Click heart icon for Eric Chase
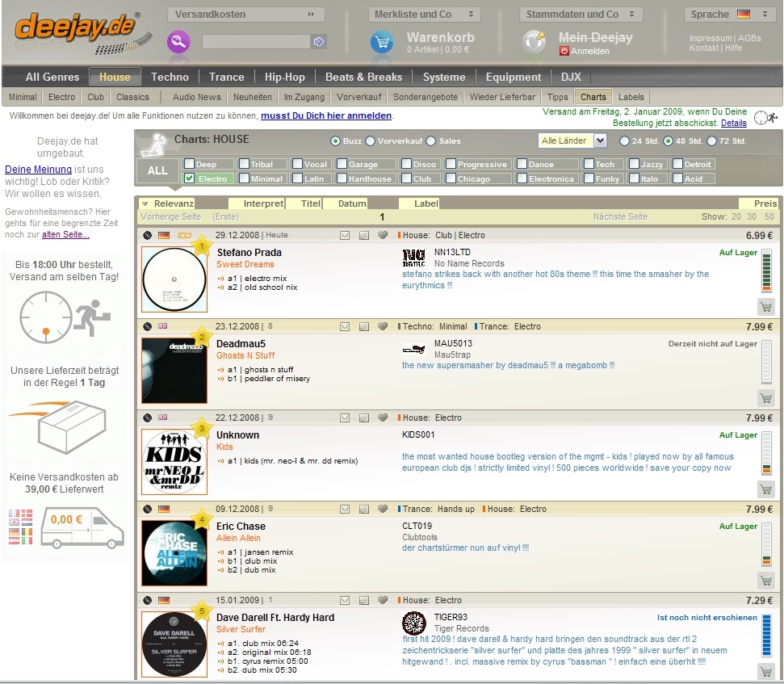This screenshot has width=784, height=684. (x=383, y=509)
